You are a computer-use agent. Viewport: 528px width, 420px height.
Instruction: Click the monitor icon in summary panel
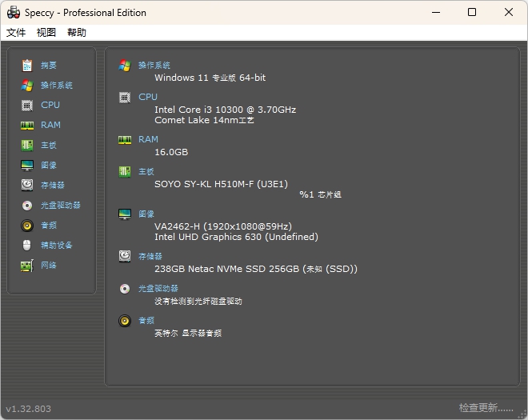pos(125,214)
